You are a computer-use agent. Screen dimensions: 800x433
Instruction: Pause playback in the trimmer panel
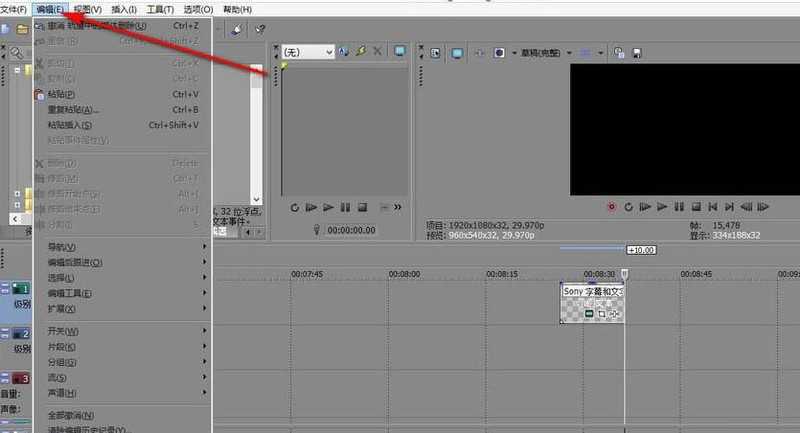(345, 207)
